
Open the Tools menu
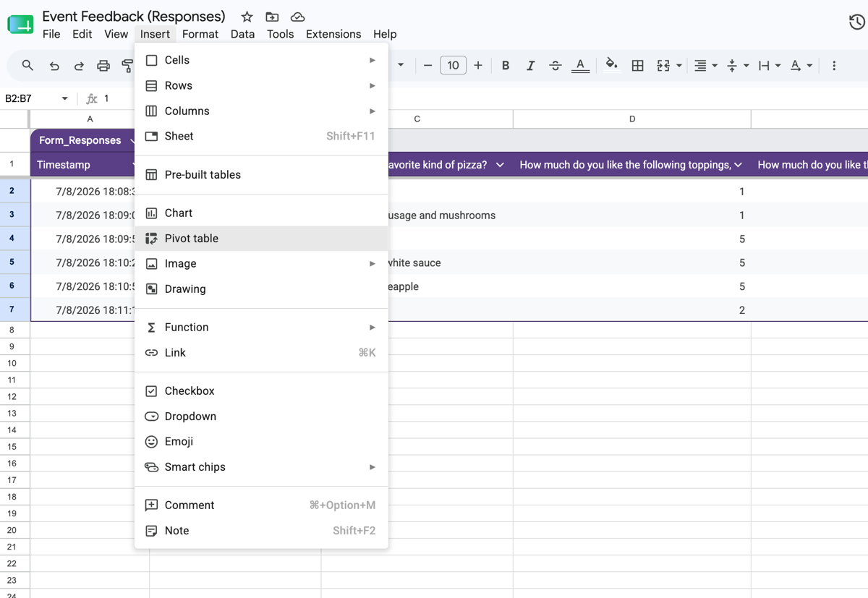click(280, 34)
